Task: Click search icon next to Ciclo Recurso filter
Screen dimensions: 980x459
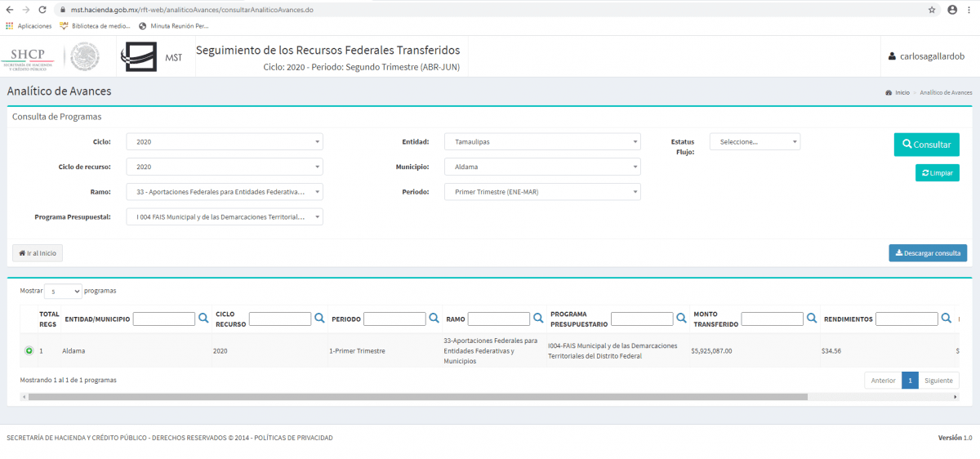Action: click(x=319, y=319)
